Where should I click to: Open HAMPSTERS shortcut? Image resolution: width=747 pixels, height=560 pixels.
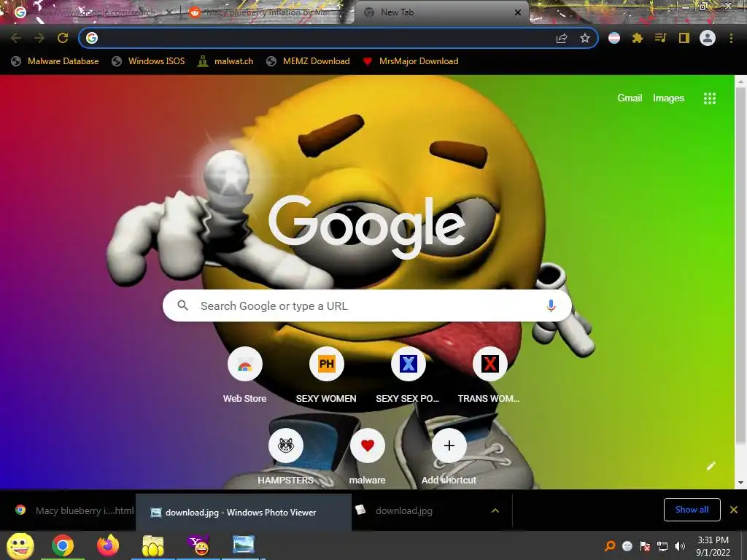tap(285, 457)
